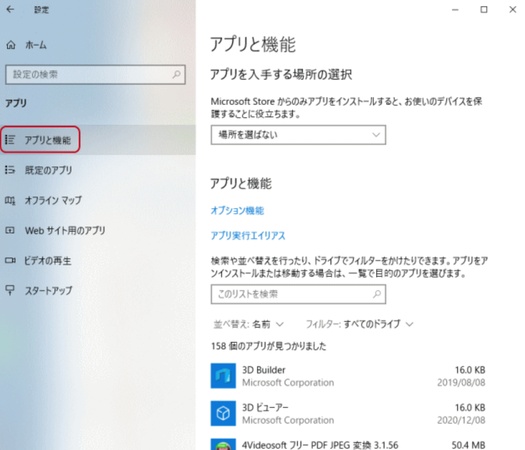
Task: Open スタートアップ settings page
Action: point(48,290)
